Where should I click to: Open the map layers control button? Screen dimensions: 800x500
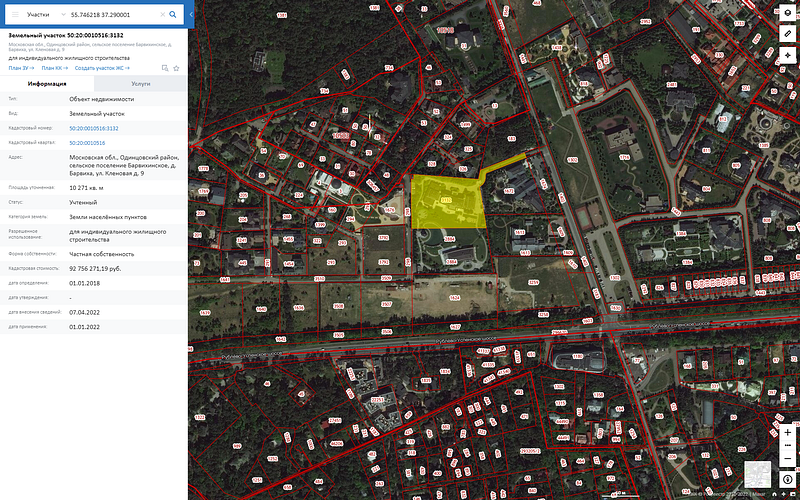click(x=787, y=14)
